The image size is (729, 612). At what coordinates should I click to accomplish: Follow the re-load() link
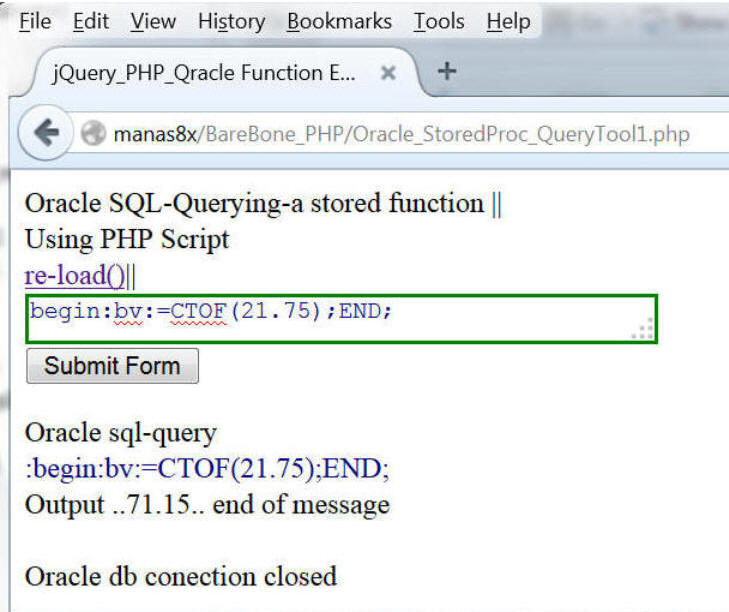click(x=74, y=275)
